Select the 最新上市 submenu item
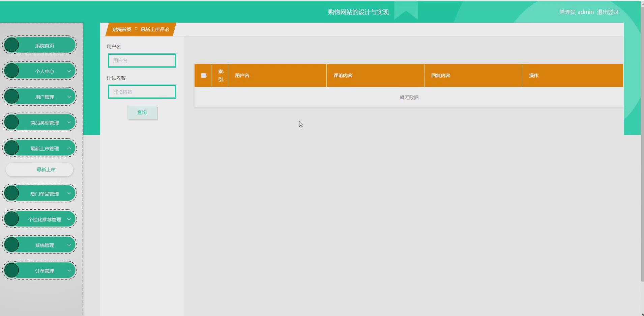This screenshot has width=644, height=316. click(x=39, y=169)
